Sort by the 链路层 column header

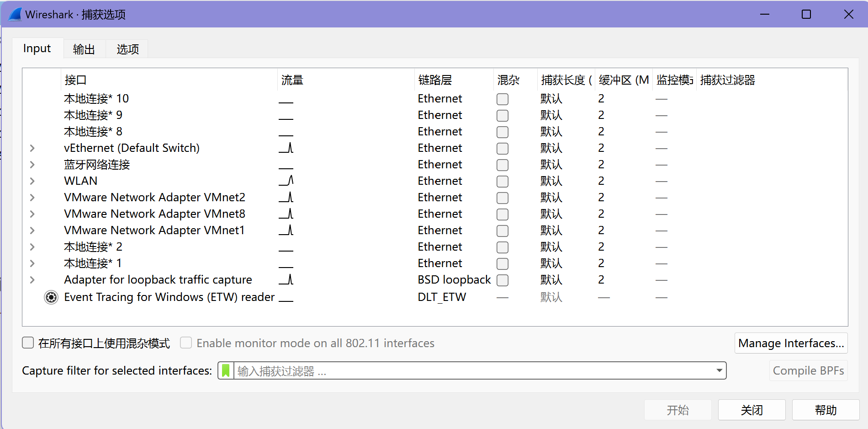454,80
